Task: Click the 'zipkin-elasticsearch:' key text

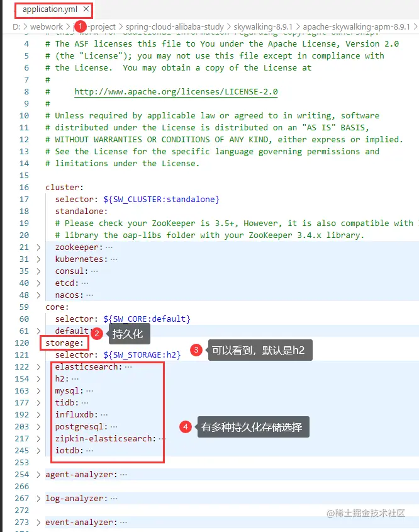Action: 106,439
